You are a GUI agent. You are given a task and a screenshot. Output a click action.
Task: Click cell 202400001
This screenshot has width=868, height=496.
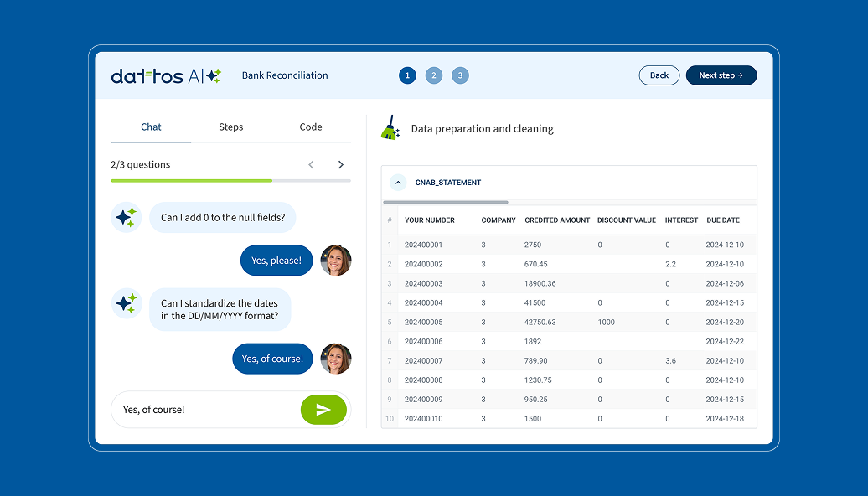pyautogui.click(x=423, y=245)
